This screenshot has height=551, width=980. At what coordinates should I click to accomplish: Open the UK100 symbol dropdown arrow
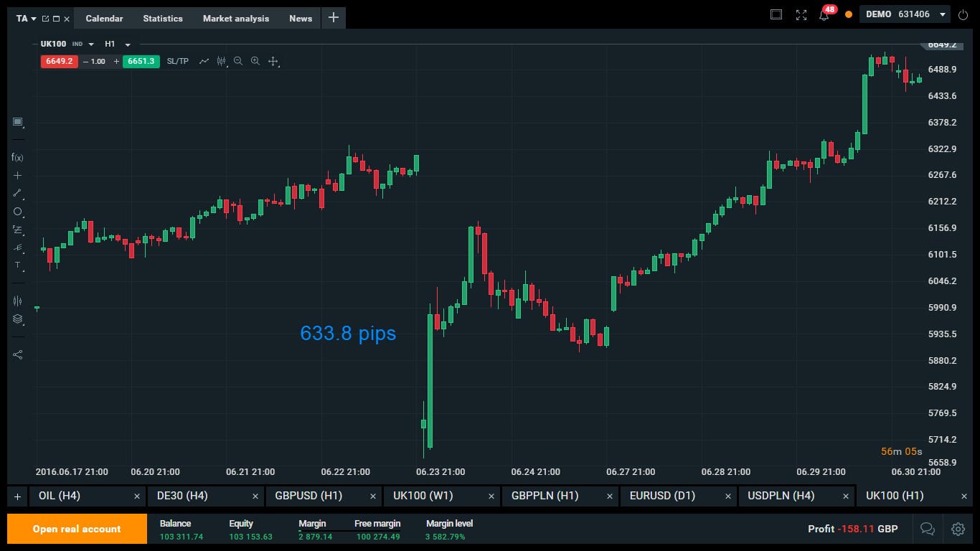pyautogui.click(x=91, y=44)
